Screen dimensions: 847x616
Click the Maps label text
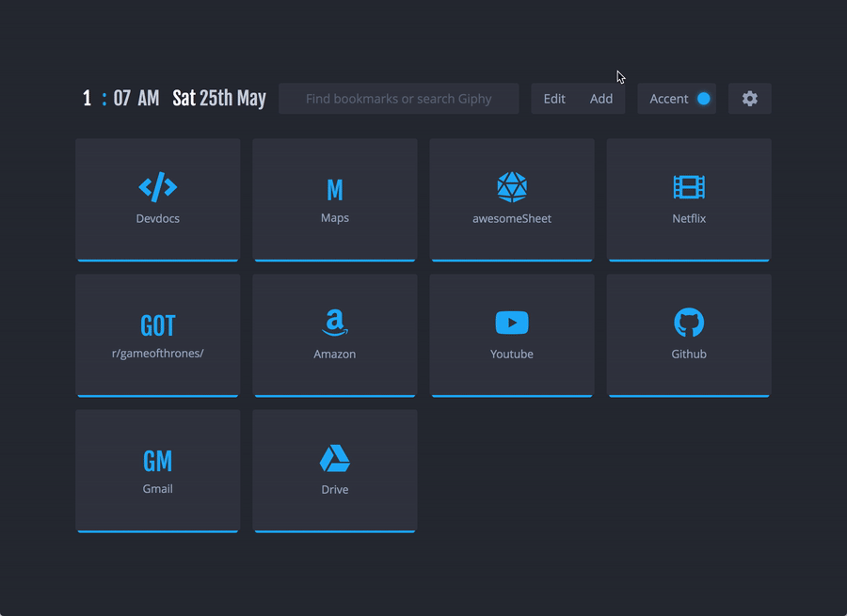[335, 218]
